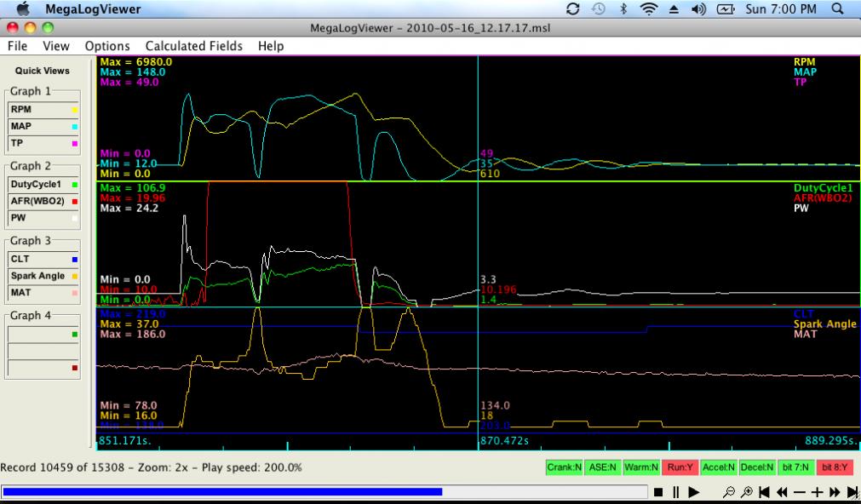This screenshot has width=861, height=504.
Task: Zoom out with the magnifier minus icon
Action: 730,492
